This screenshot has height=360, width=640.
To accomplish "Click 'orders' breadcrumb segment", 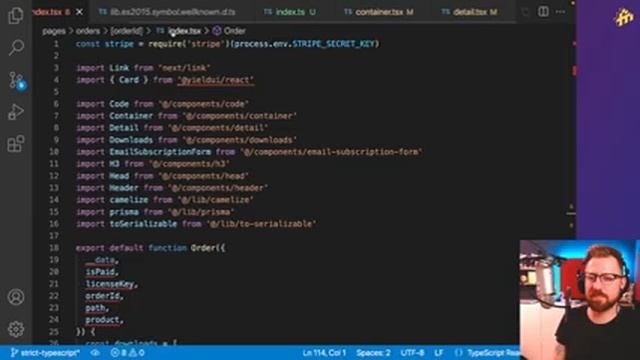I will click(x=88, y=31).
